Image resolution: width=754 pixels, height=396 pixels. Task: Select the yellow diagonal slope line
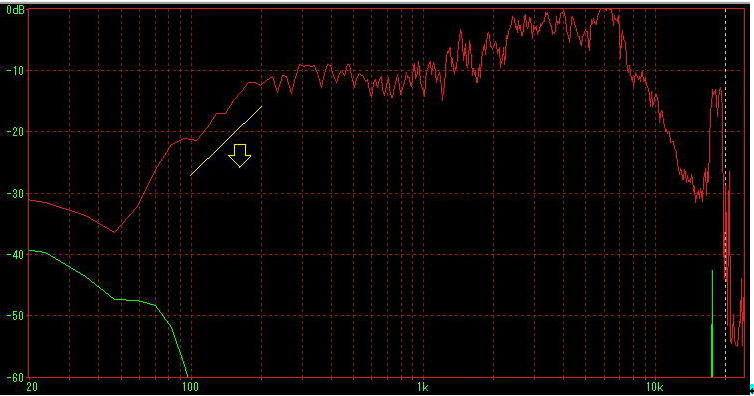226,141
